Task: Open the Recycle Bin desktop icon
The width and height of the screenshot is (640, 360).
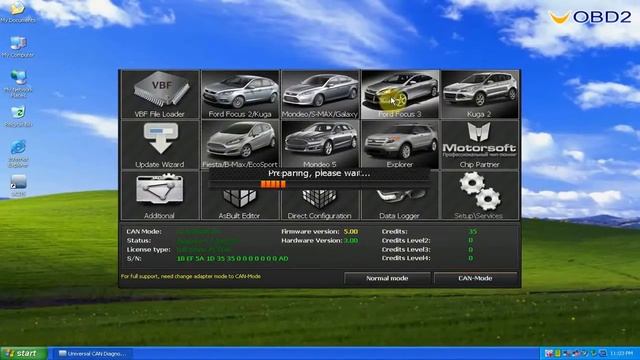Action: [x=18, y=116]
